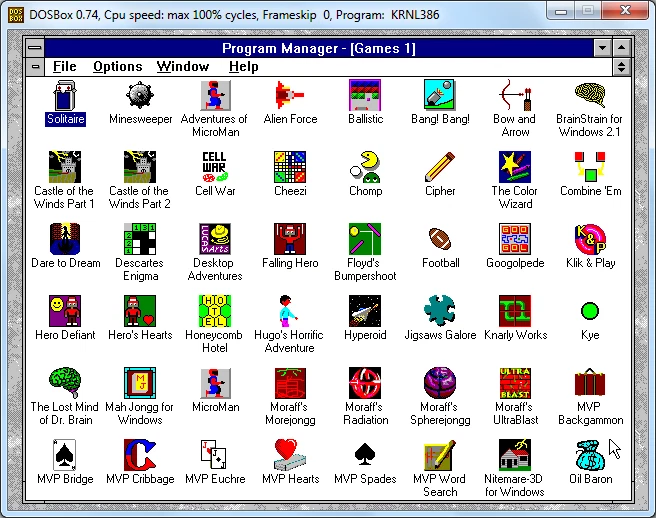Select Floyd's Bumpershoot icon
The height and width of the screenshot is (518, 656).
pos(365,239)
